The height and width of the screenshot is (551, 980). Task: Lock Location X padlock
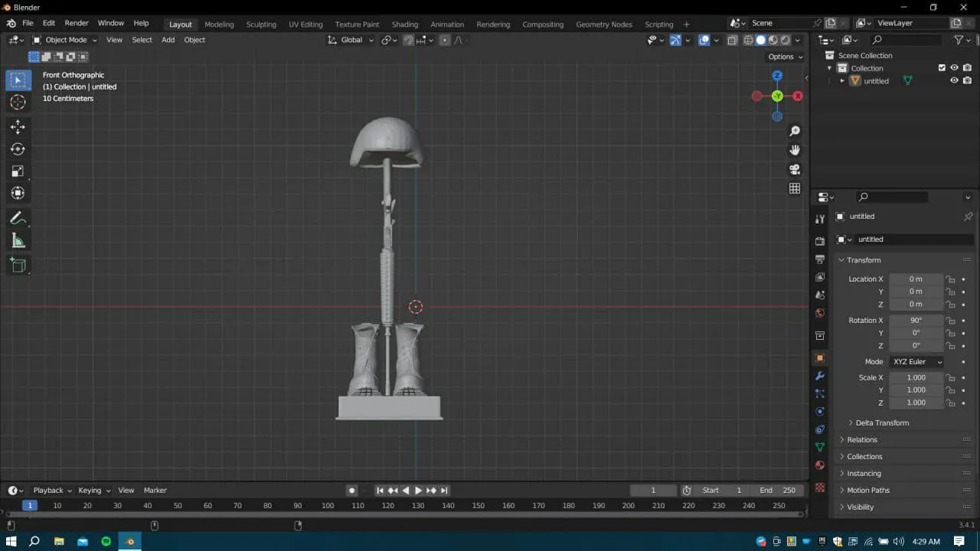tap(950, 279)
